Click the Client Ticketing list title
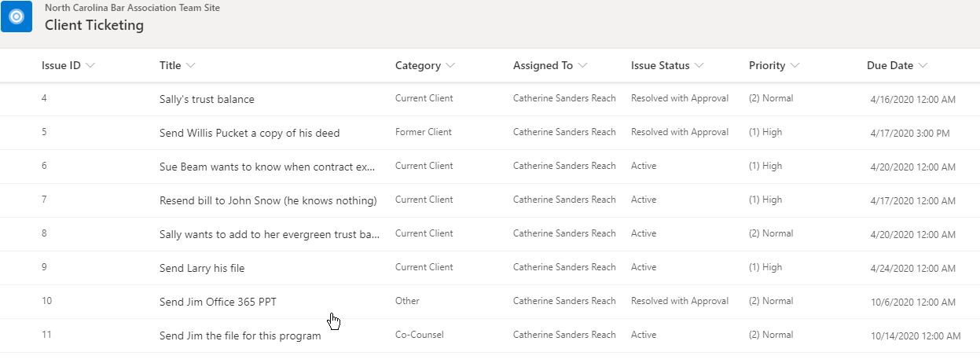 click(94, 25)
